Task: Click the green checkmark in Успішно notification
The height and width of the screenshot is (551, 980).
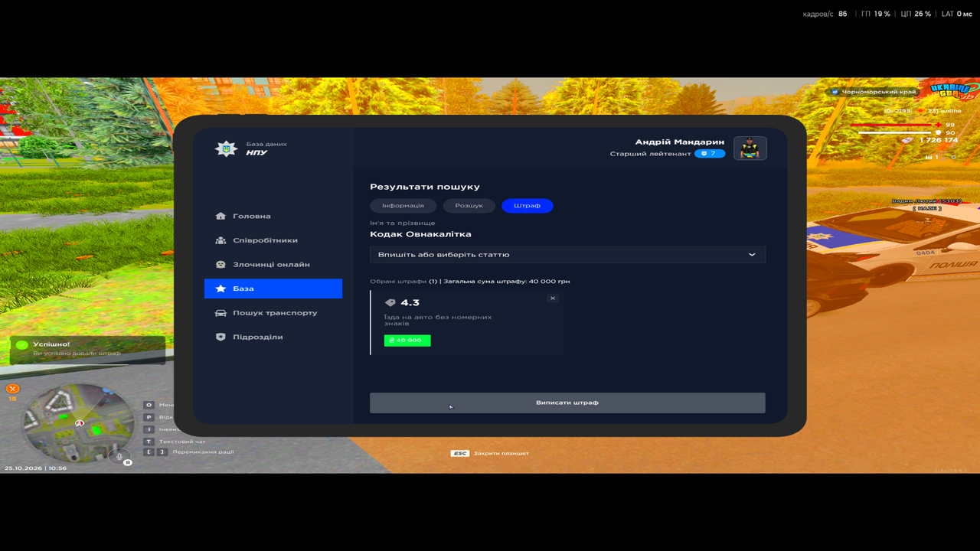Action: (21, 346)
